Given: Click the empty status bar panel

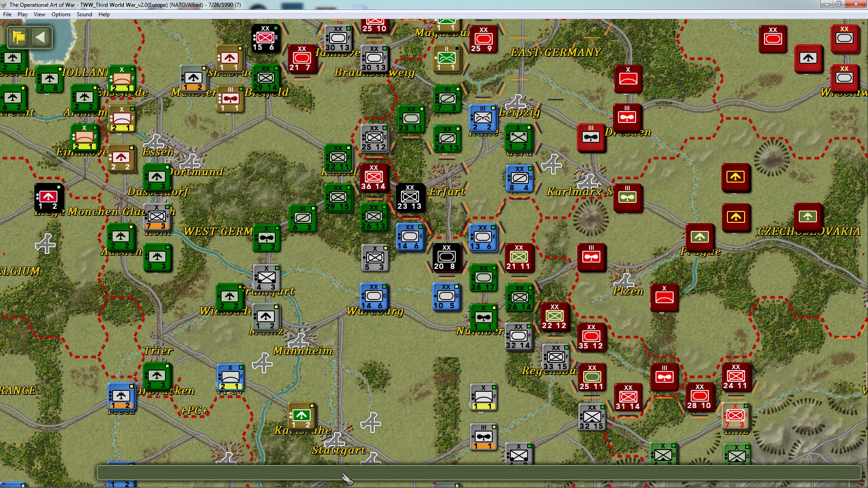Looking at the screenshot, I should point(479,473).
